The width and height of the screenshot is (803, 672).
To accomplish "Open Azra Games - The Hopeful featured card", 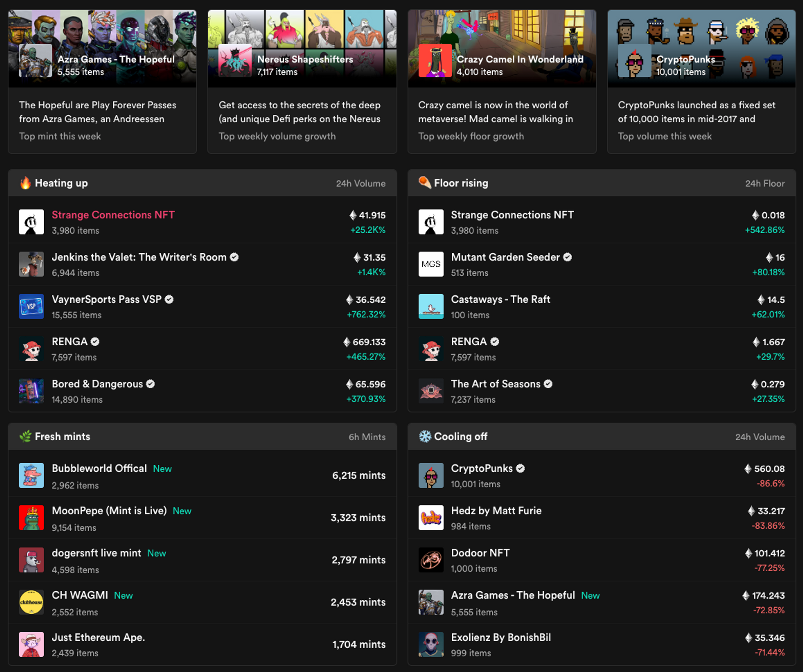I will tap(102, 81).
